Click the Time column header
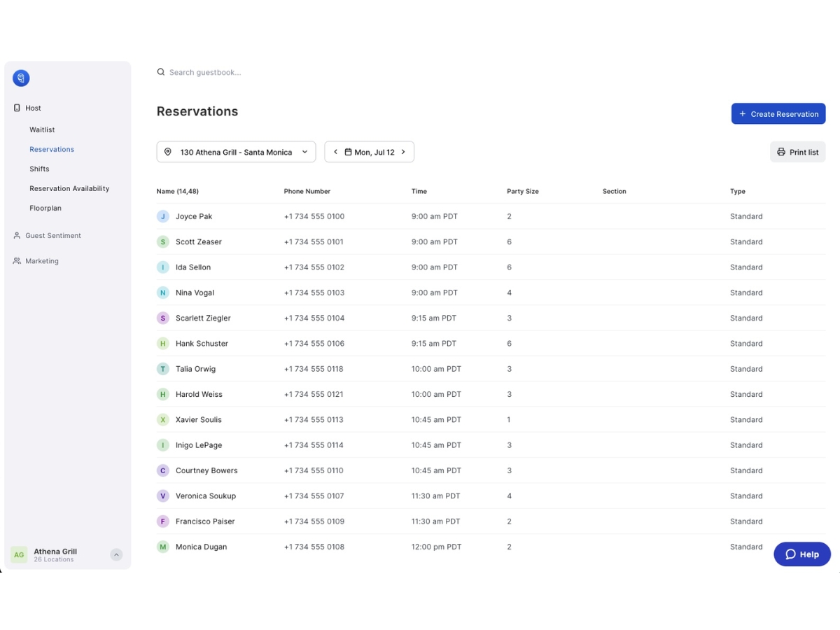The height and width of the screenshot is (630, 840). point(419,191)
